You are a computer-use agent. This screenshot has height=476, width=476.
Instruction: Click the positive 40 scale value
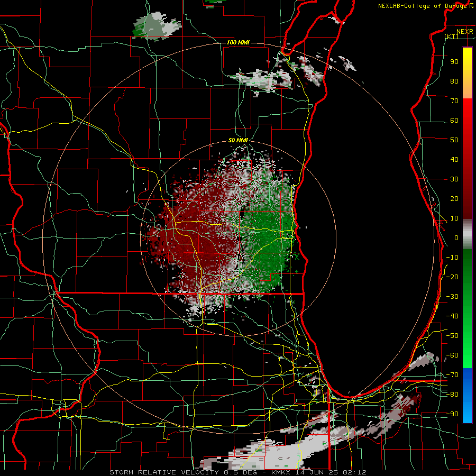click(454, 159)
